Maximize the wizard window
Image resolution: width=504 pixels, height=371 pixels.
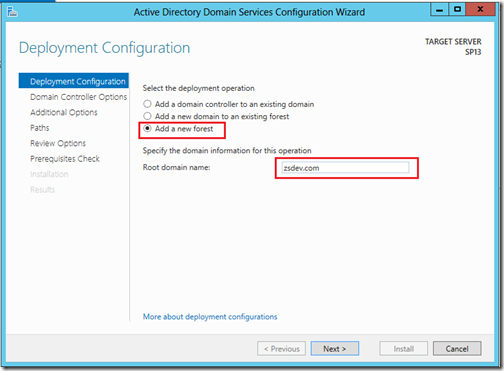(x=457, y=9)
